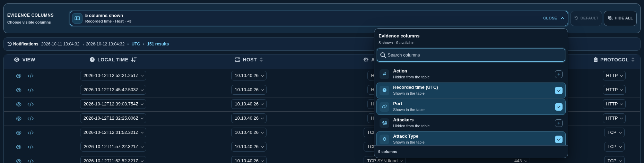Add the Action column with its plus
644x163 pixels.
click(558, 74)
